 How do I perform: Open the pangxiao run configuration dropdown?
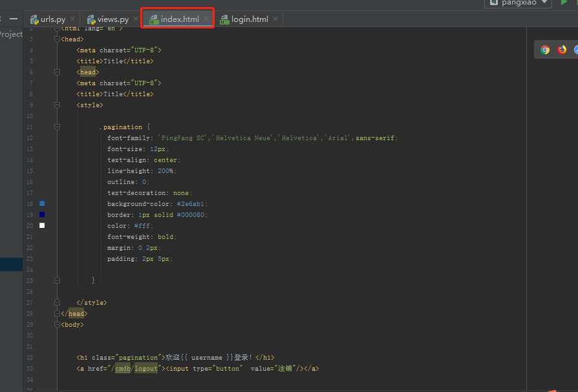(x=518, y=3)
